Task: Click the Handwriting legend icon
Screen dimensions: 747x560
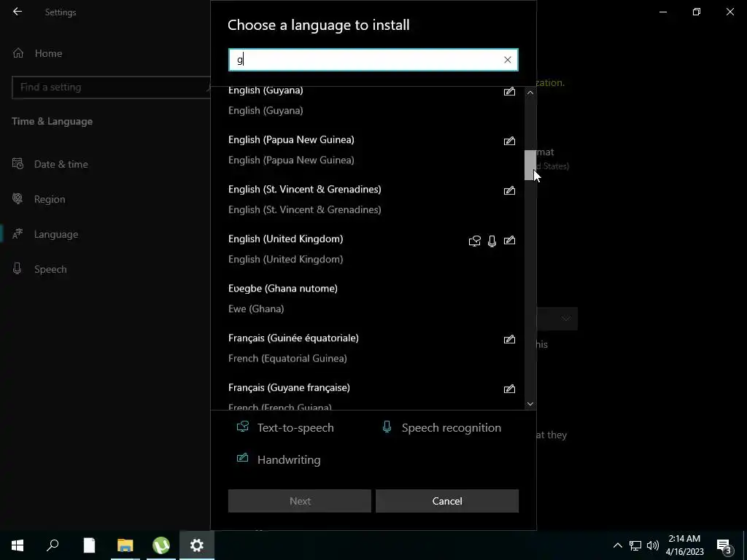Action: (242, 458)
